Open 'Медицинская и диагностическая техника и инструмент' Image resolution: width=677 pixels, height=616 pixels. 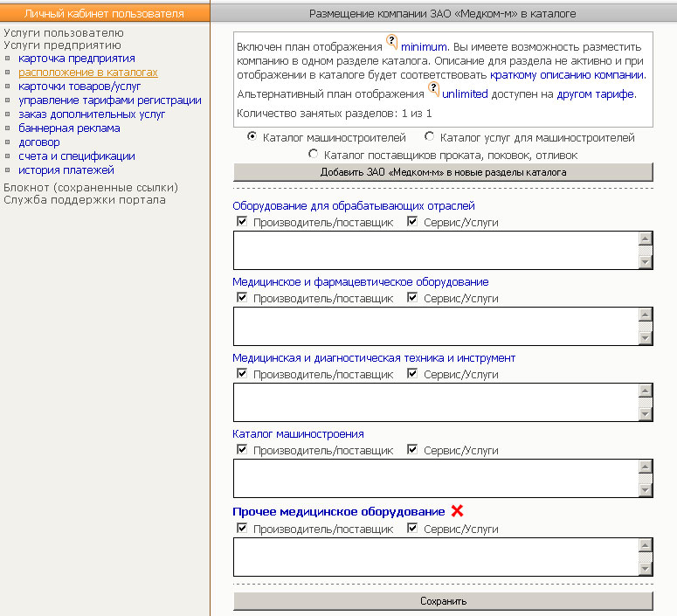(374, 357)
